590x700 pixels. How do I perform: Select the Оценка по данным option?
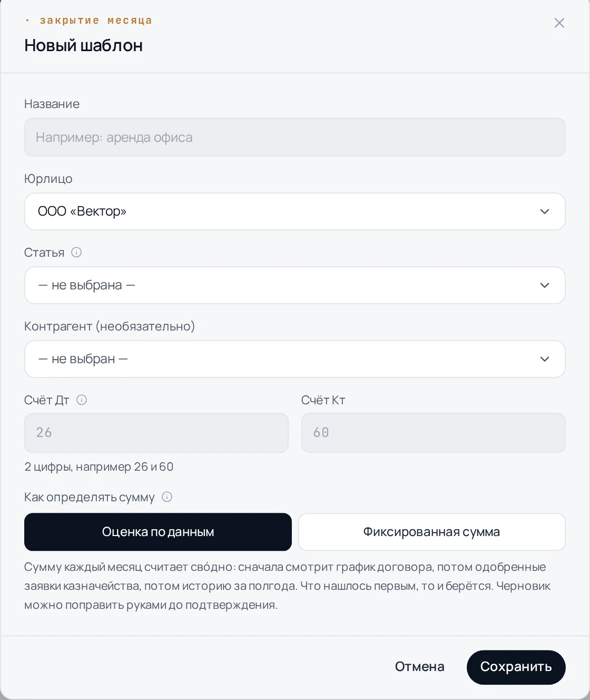158,532
